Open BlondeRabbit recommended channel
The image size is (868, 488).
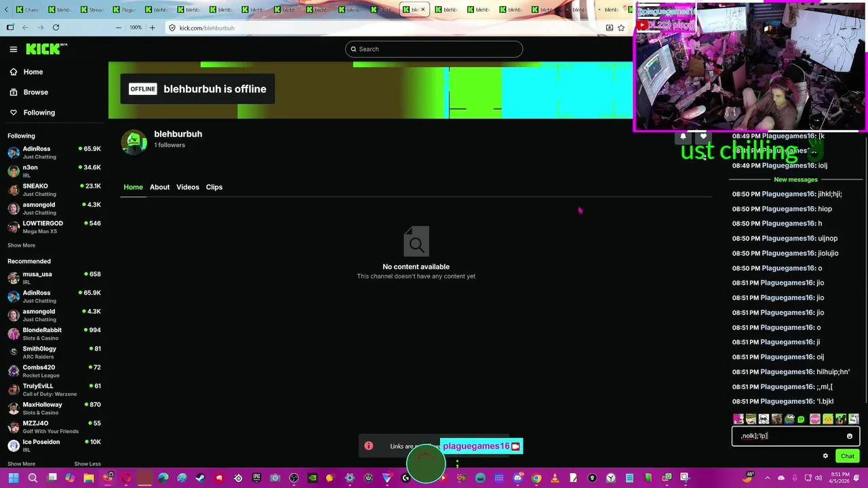click(54, 333)
